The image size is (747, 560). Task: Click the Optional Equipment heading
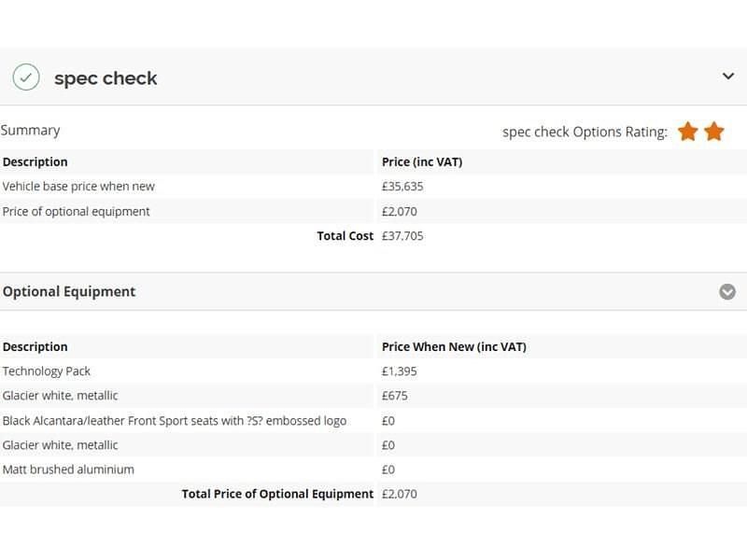point(69,291)
